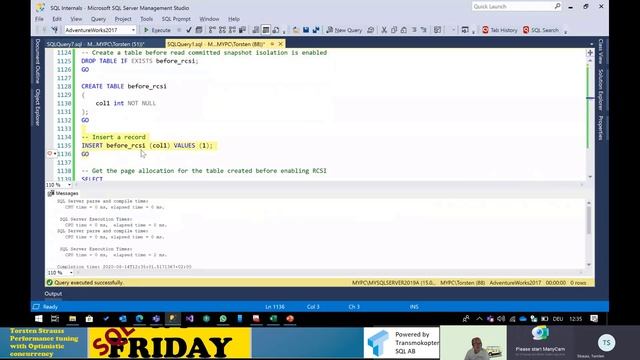The height and width of the screenshot is (360, 640).
Task: Open the Query menu
Action: pyautogui.click(x=98, y=19)
